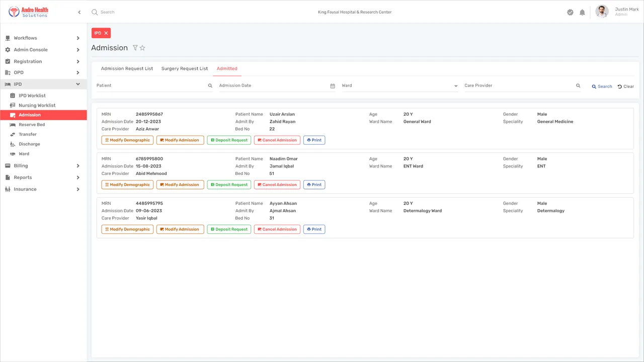644x362 pixels.
Task: Click Cancel Admission for Uzair Arslan
Action: [x=277, y=140]
